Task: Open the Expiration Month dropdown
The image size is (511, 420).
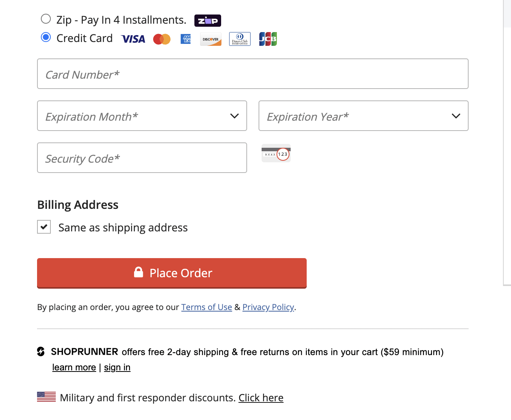Action: point(142,116)
